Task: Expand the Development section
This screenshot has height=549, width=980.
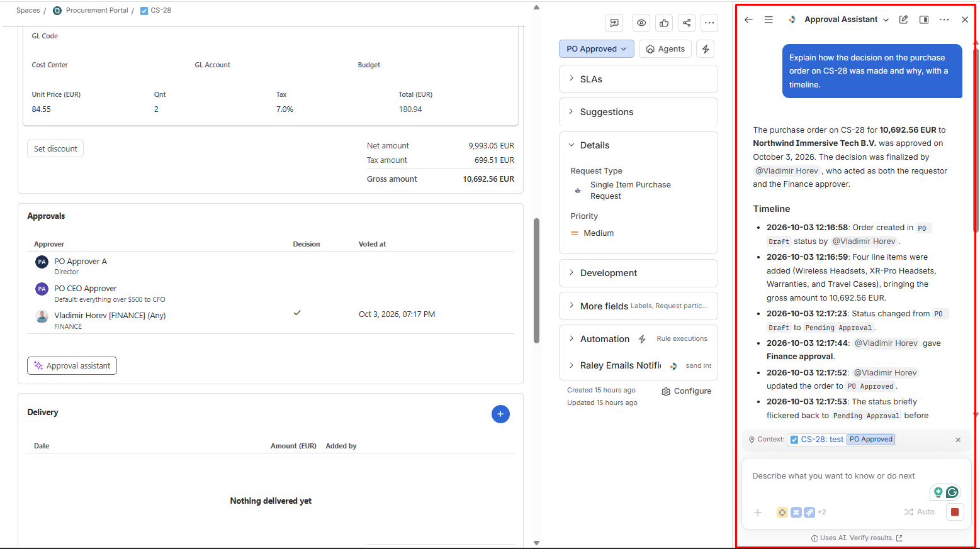Action: 638,273
